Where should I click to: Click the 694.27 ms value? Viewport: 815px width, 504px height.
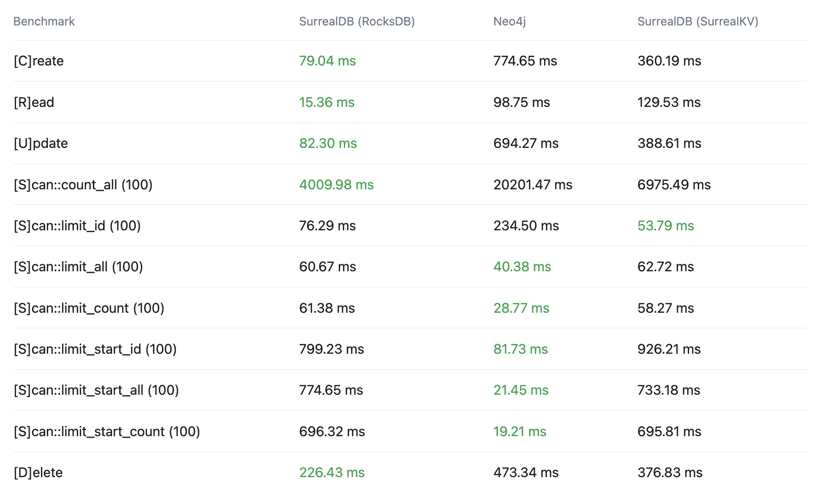(x=526, y=143)
